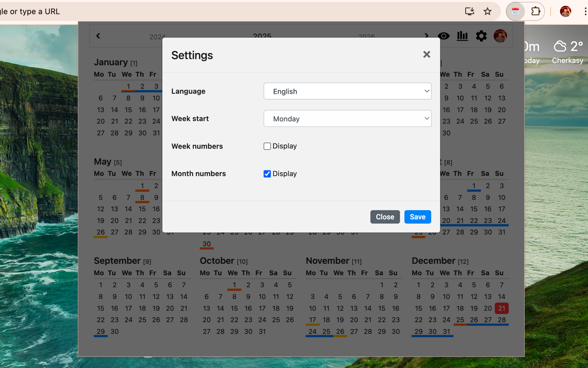
Task: Select December 1
Action: (418, 285)
